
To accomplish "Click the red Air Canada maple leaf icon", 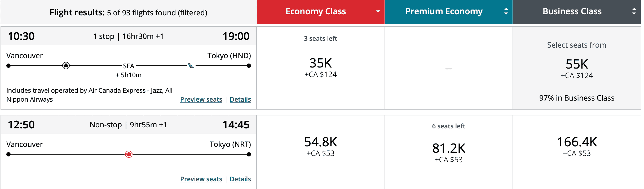I will point(129,154).
